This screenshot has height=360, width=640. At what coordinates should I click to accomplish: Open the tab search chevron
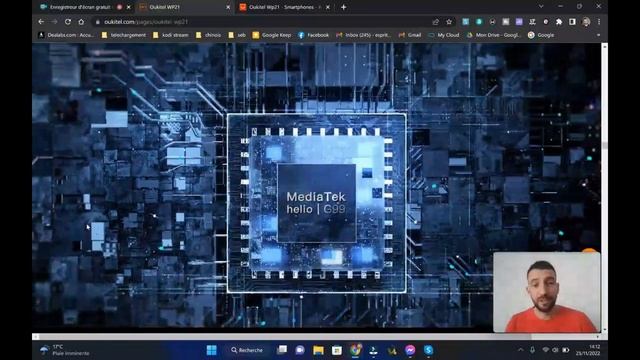541,7
